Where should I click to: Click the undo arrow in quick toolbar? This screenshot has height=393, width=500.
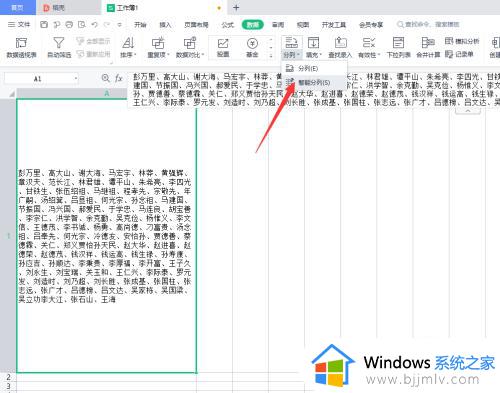95,25
